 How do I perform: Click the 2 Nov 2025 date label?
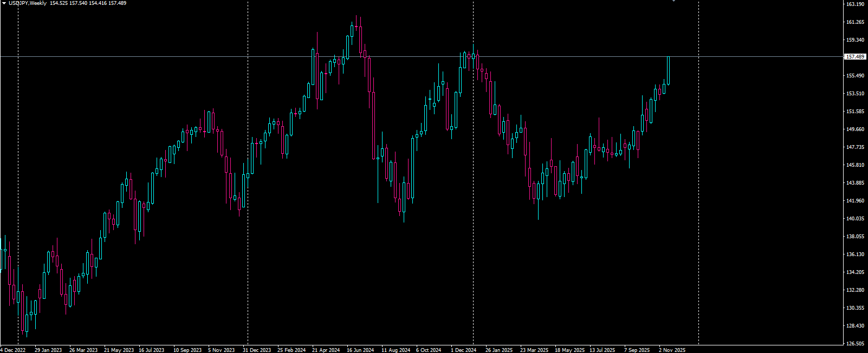click(x=672, y=350)
